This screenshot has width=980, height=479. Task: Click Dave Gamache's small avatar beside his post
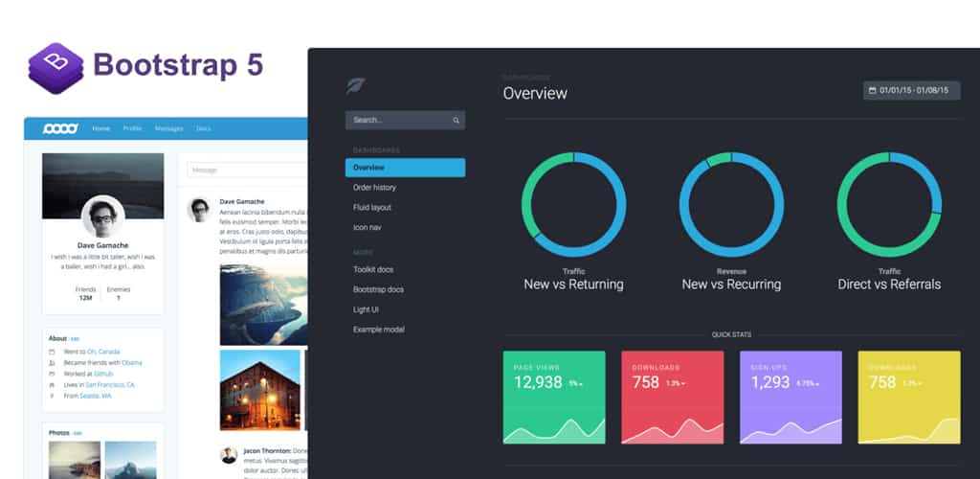coord(199,210)
